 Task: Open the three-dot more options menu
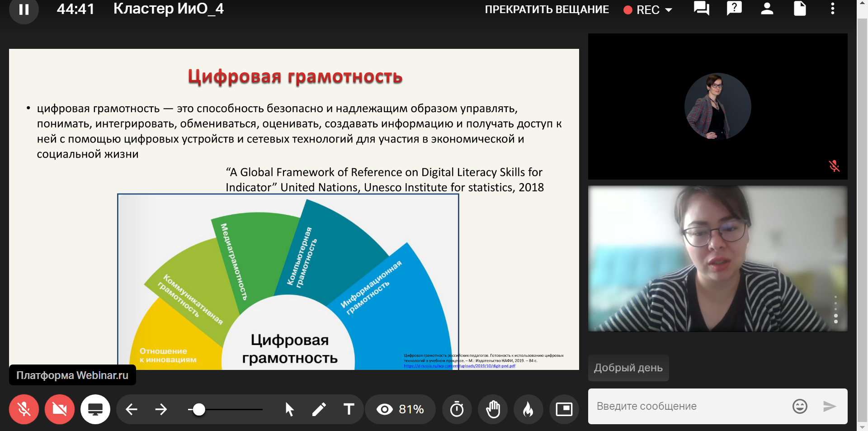click(832, 9)
